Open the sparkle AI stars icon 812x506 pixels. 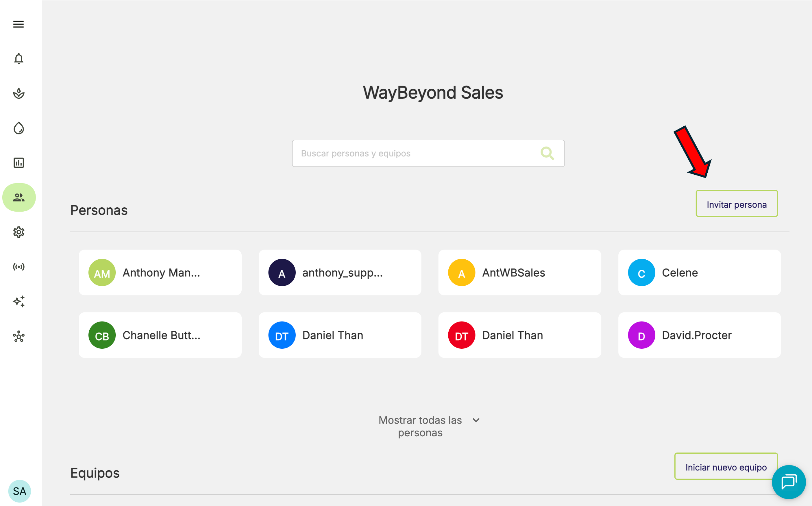[19, 301]
